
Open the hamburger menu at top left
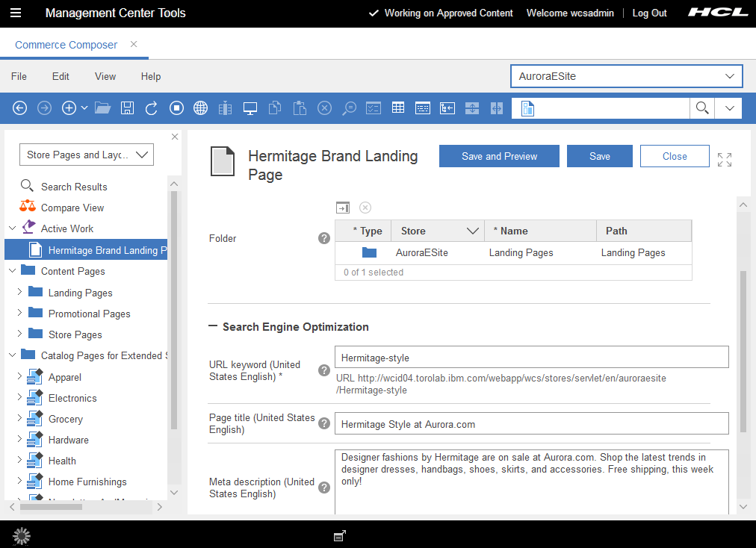16,13
